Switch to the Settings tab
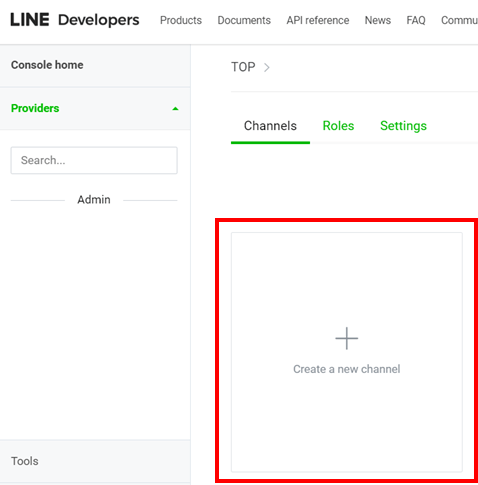478x485 pixels. (x=403, y=126)
